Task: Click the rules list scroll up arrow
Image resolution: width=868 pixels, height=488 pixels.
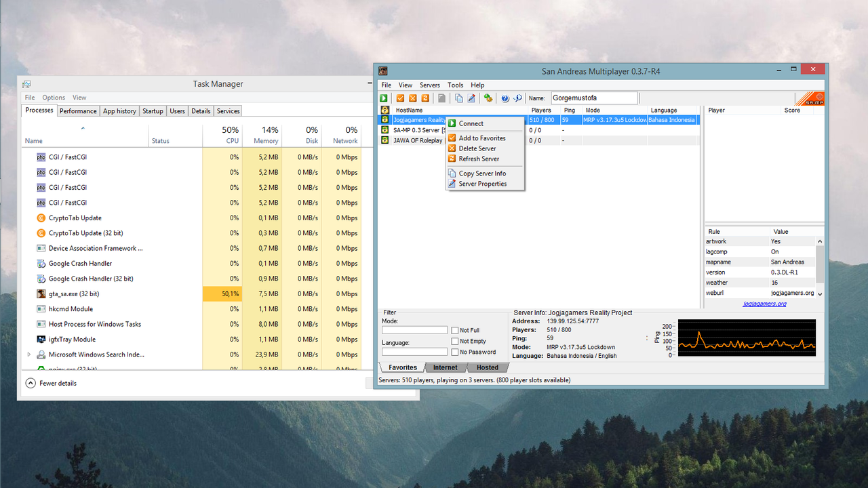Action: click(x=820, y=241)
